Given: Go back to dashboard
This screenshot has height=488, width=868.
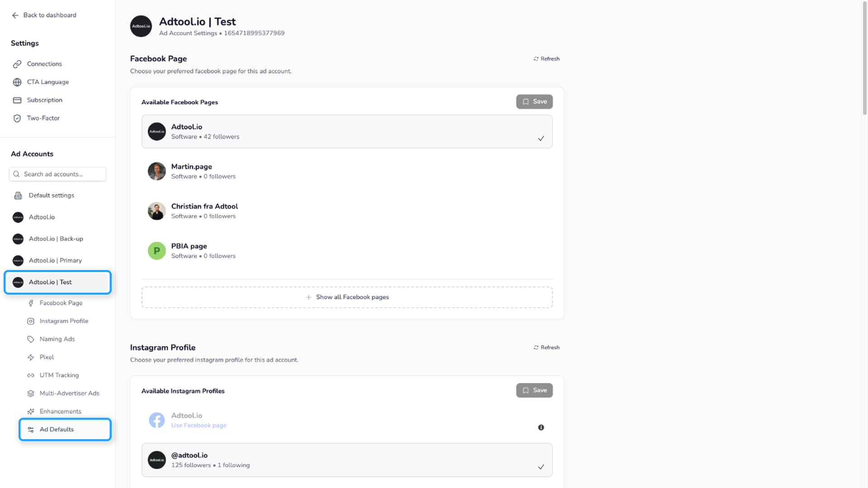Looking at the screenshot, I should click(44, 15).
